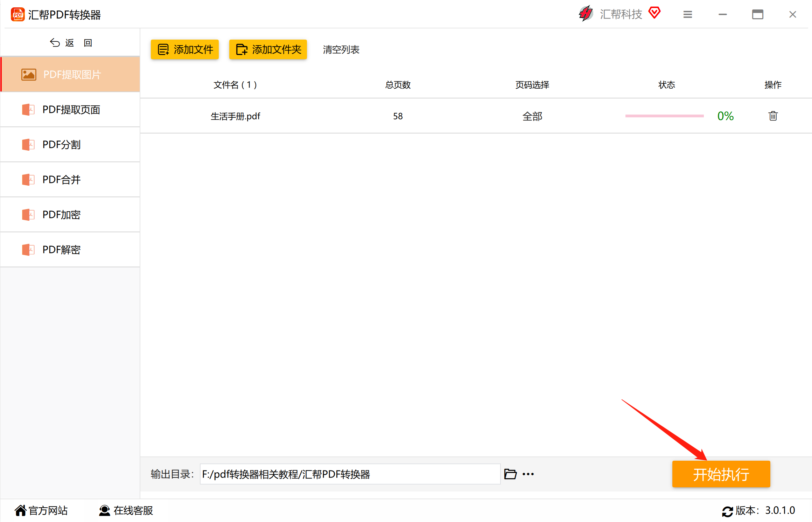Click the PDF icon beside PDF合并
This screenshot has width=812, height=522.
click(28, 180)
